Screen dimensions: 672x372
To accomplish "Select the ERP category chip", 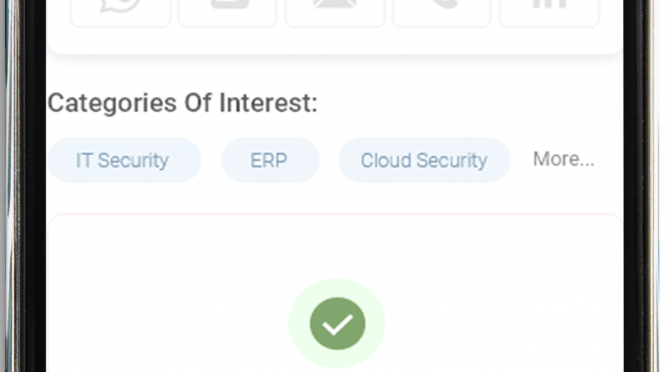I will pyautogui.click(x=270, y=160).
